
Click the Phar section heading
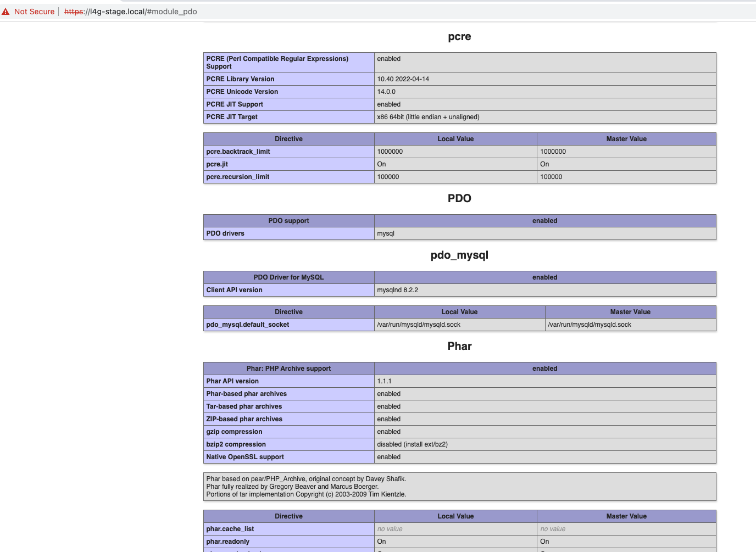coord(459,346)
